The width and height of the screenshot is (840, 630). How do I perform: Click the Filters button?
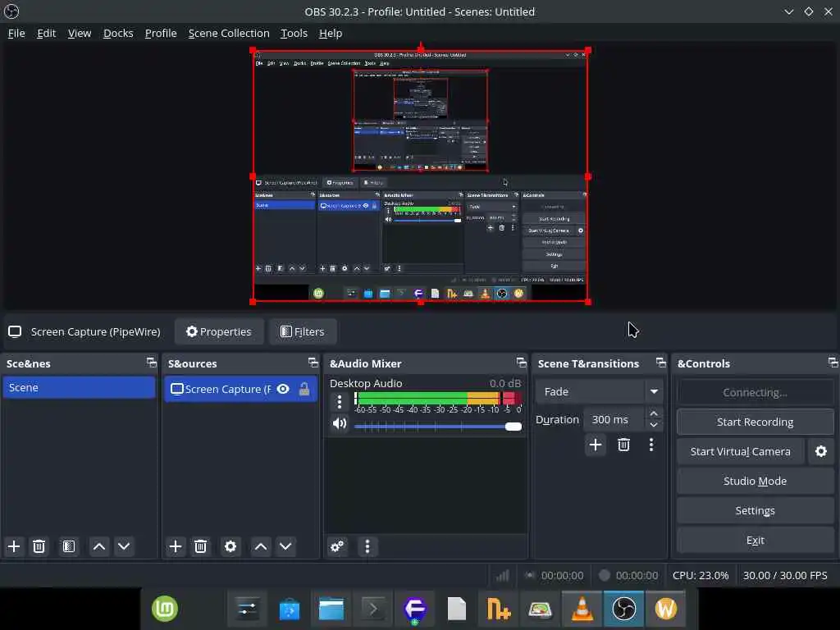tap(303, 331)
